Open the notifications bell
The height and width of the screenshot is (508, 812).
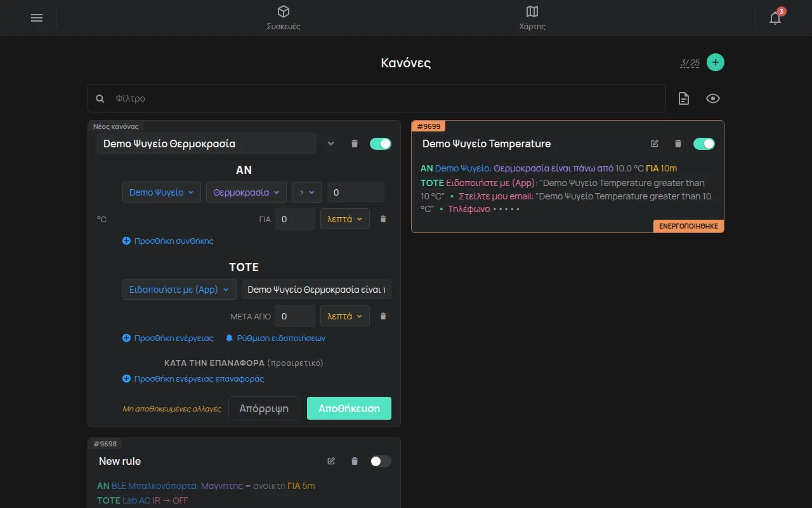click(x=775, y=18)
